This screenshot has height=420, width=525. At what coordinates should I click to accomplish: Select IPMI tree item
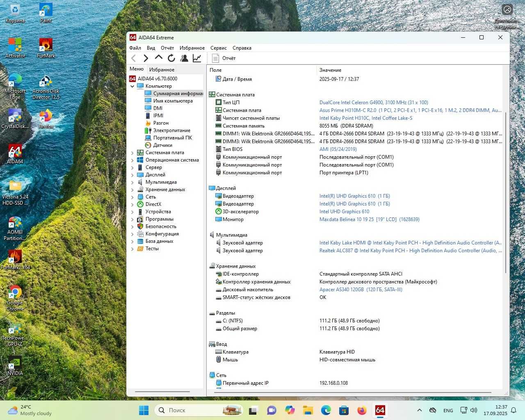click(154, 116)
